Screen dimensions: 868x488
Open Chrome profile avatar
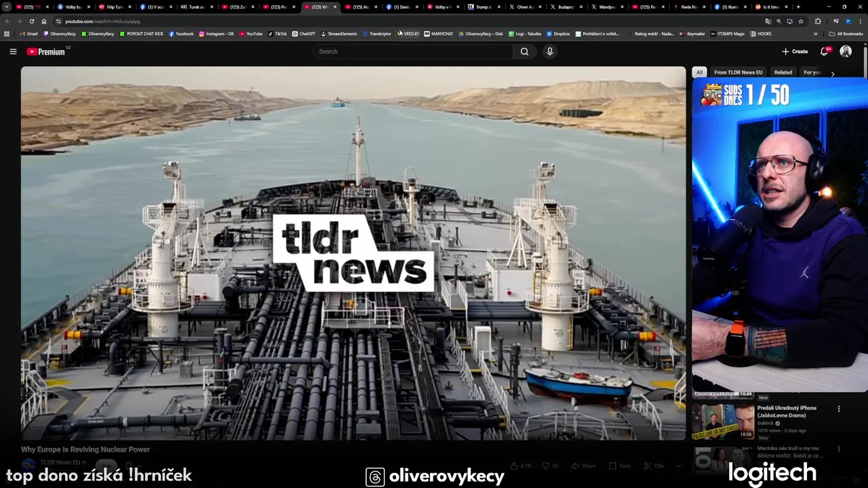point(848,21)
